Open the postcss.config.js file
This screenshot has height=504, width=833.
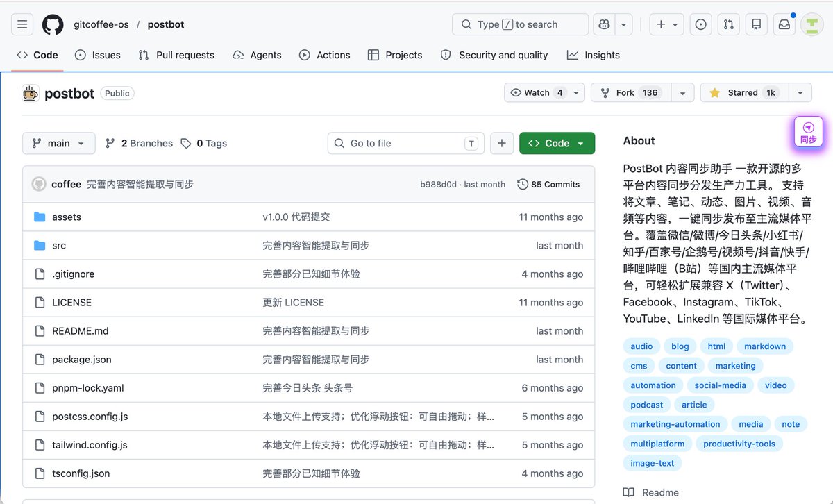(90, 416)
